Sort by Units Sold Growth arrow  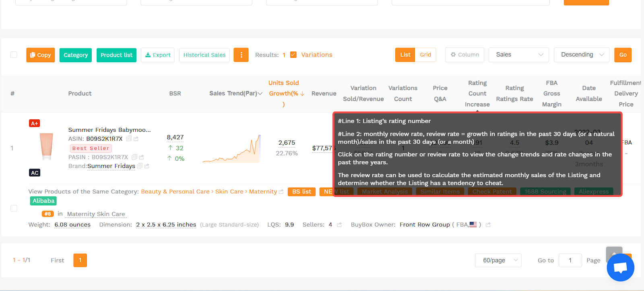302,94
